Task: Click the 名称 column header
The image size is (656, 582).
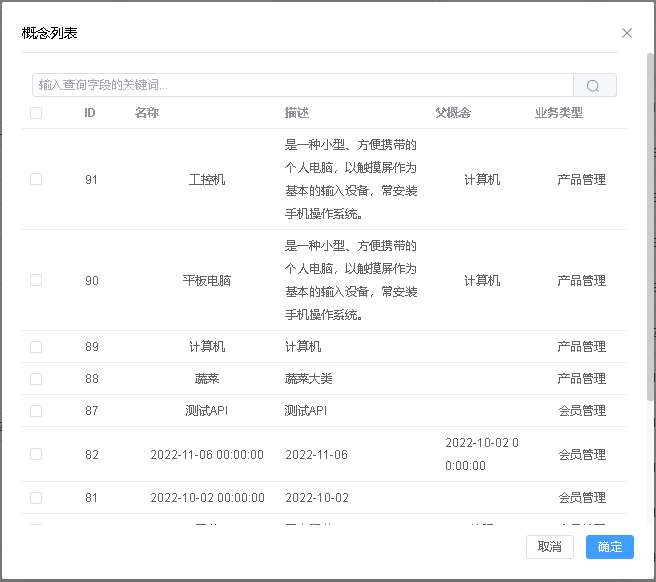Action: (x=147, y=113)
